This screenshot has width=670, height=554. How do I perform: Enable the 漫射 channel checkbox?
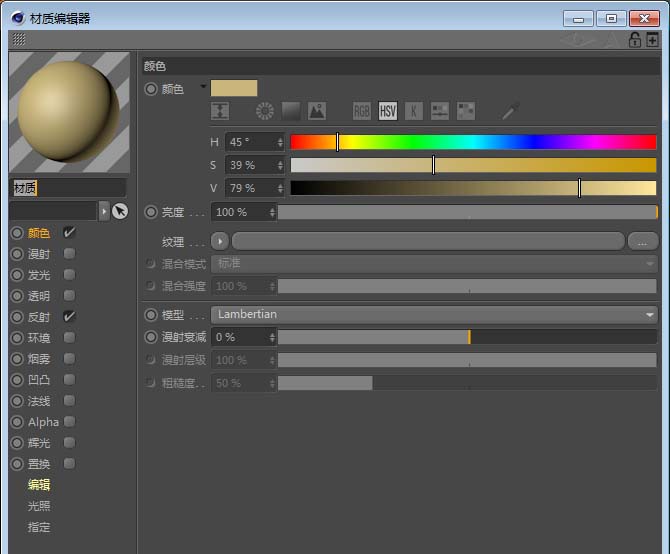pyautogui.click(x=69, y=254)
